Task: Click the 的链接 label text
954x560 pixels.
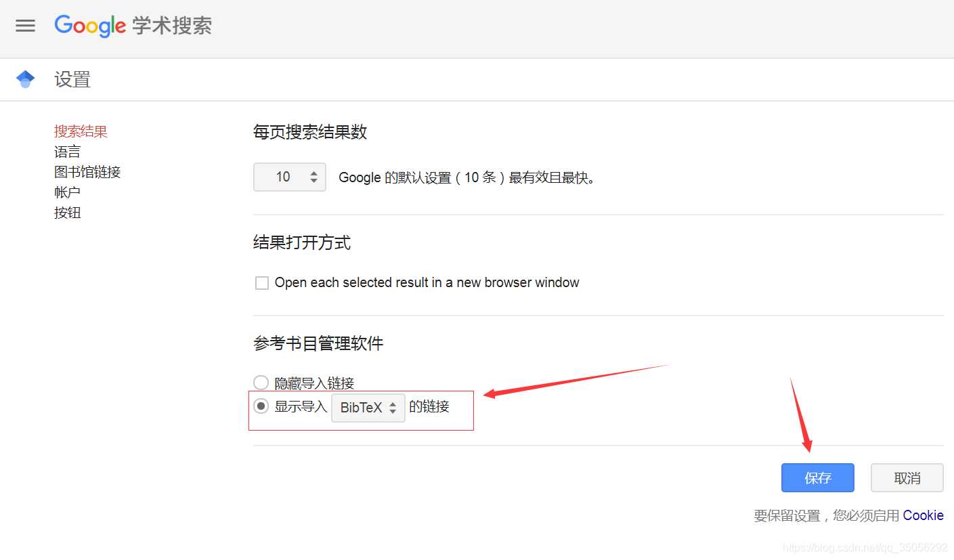Action: click(429, 406)
